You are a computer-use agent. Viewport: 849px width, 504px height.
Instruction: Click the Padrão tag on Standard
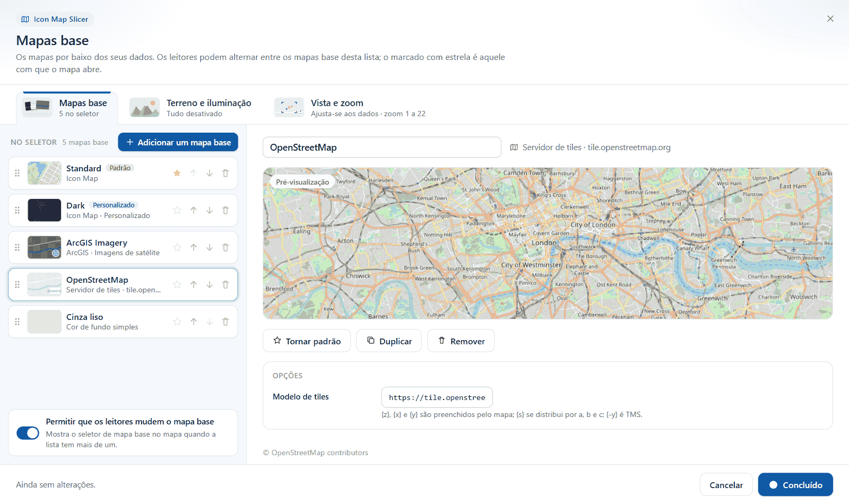click(x=120, y=168)
